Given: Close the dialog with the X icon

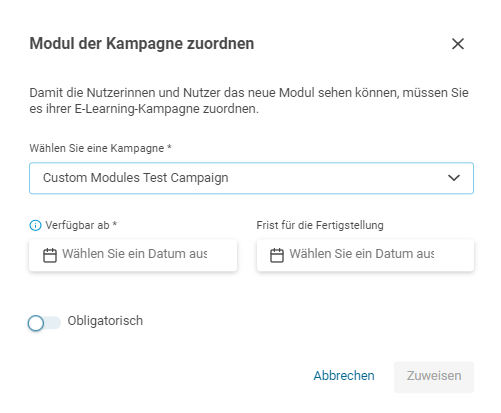Looking at the screenshot, I should click(458, 44).
